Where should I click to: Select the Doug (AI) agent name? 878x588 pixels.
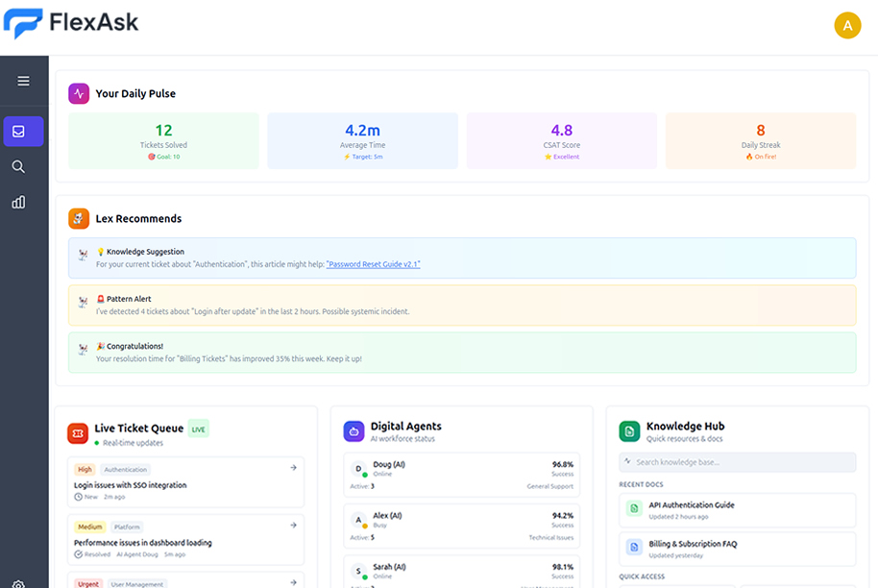[389, 464]
